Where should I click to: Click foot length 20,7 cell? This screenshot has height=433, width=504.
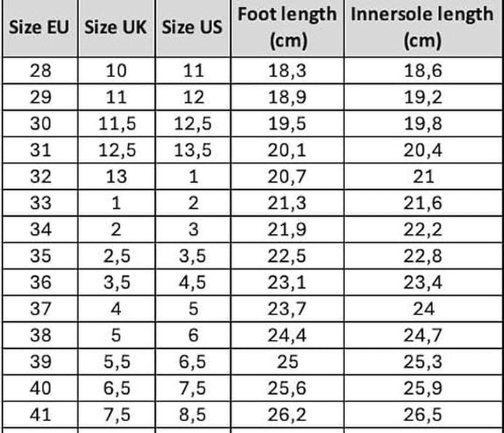[287, 177]
